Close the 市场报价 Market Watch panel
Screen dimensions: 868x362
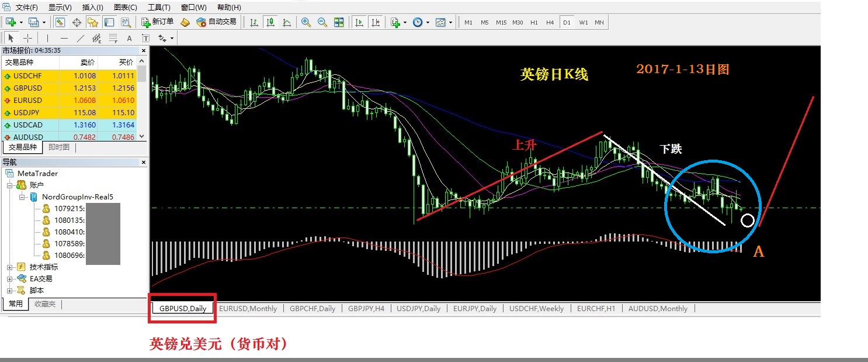[x=143, y=51]
